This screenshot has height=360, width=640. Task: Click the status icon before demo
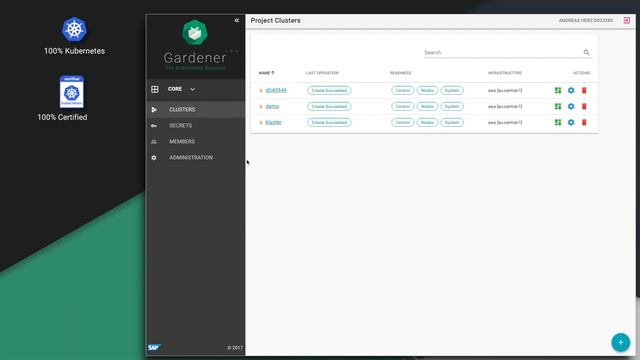[261, 106]
